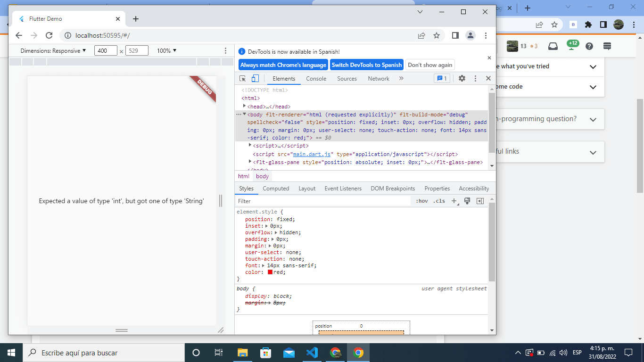Open the Dimensions: Responsive dropdown
Viewport: 644px width, 362px height.
point(53,50)
